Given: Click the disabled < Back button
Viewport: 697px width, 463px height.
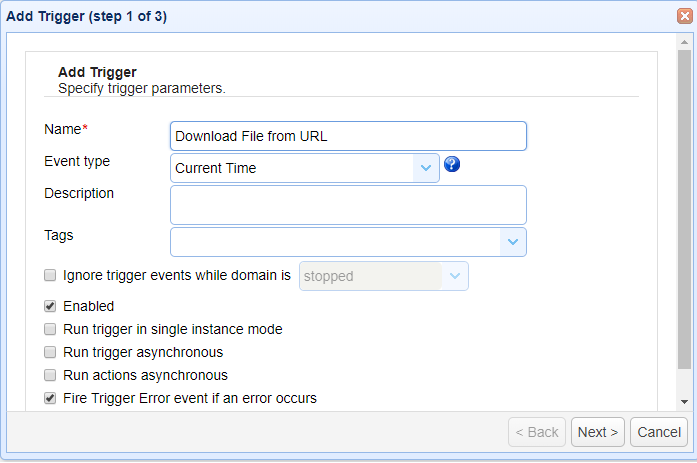Looking at the screenshot, I should [x=537, y=432].
